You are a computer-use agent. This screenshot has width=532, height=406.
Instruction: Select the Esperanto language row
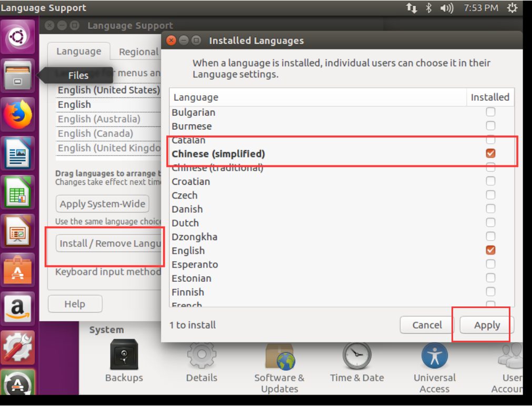point(342,264)
